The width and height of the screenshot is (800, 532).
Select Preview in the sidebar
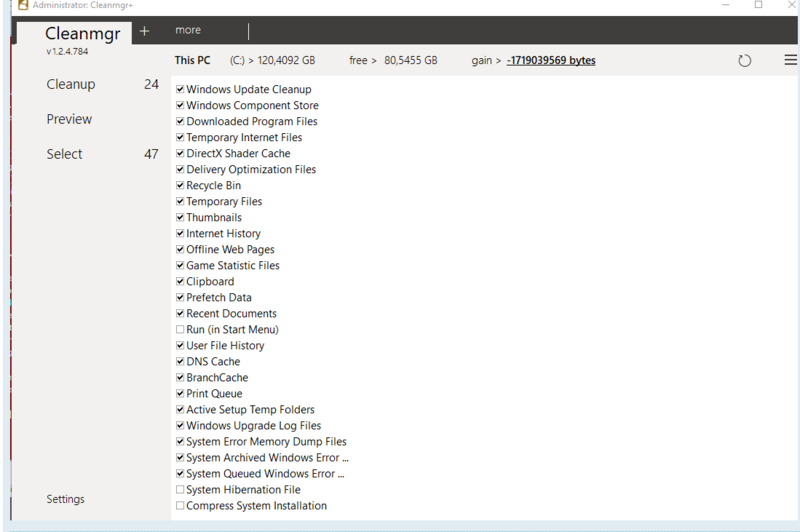pyautogui.click(x=69, y=119)
